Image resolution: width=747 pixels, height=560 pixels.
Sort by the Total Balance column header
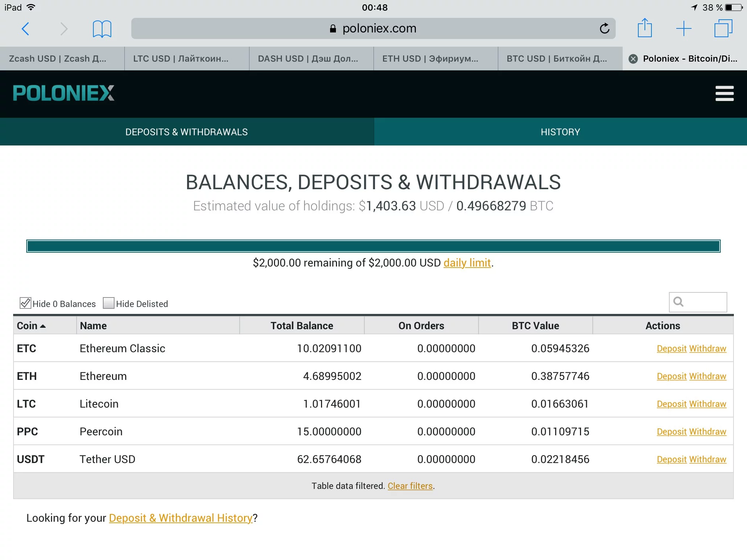coord(302,326)
